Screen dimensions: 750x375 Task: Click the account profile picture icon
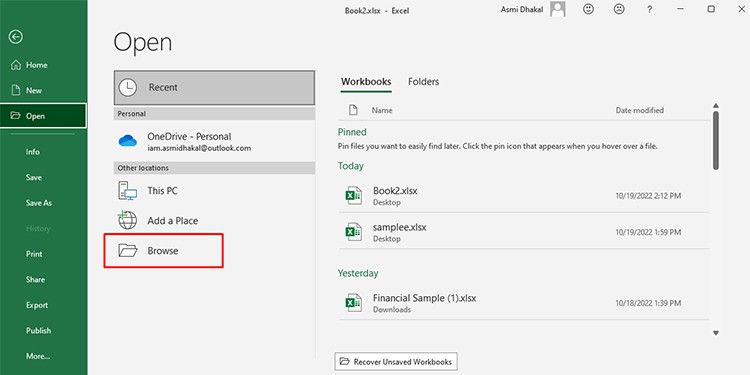(558, 9)
